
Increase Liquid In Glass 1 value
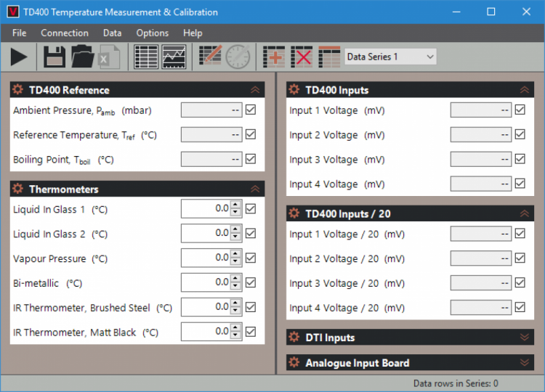click(235, 205)
